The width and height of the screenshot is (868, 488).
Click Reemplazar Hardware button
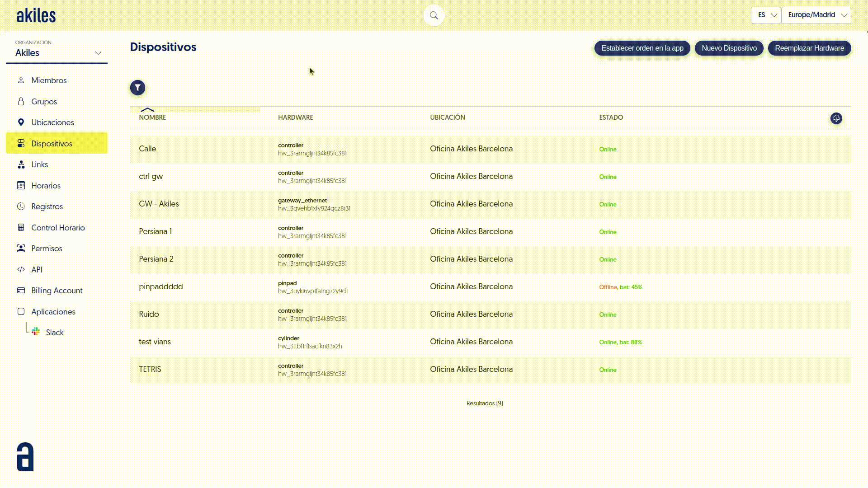click(809, 48)
